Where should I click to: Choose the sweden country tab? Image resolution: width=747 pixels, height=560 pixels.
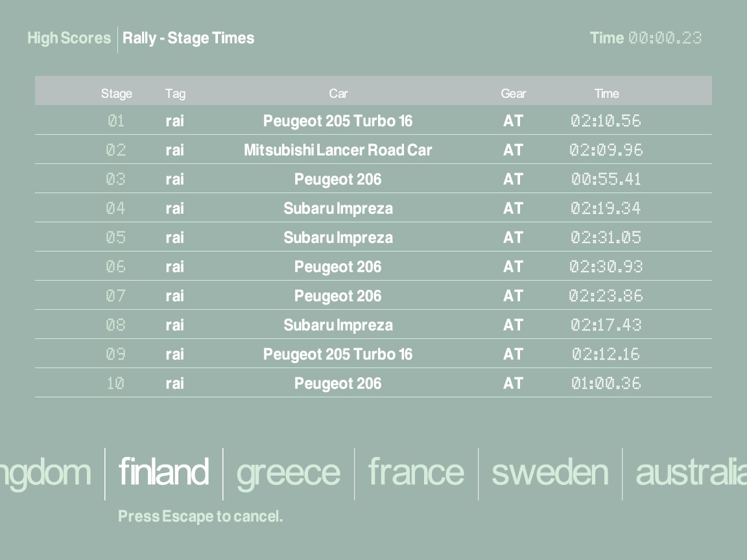tap(550, 472)
